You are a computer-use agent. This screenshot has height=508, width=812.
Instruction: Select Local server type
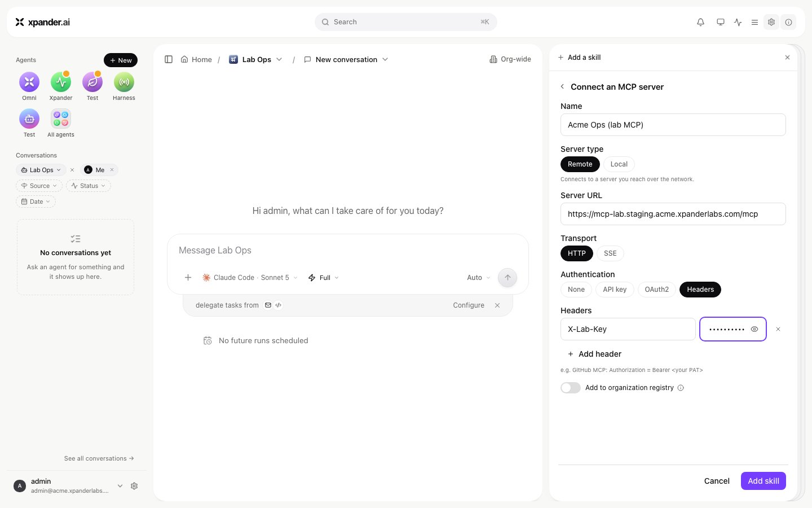pyautogui.click(x=619, y=164)
